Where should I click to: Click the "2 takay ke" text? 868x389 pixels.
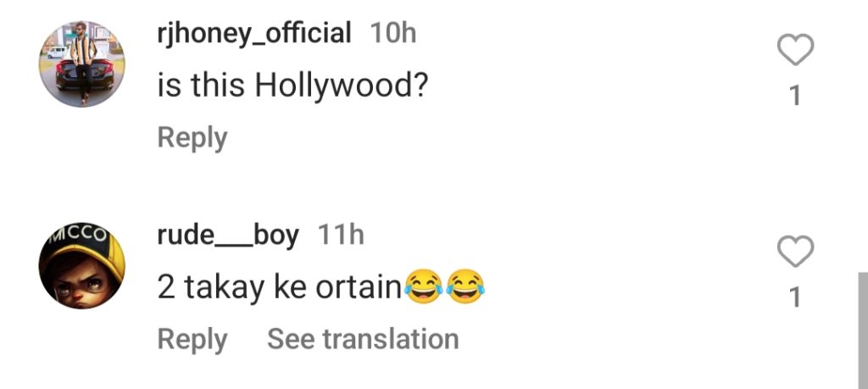coord(232,287)
